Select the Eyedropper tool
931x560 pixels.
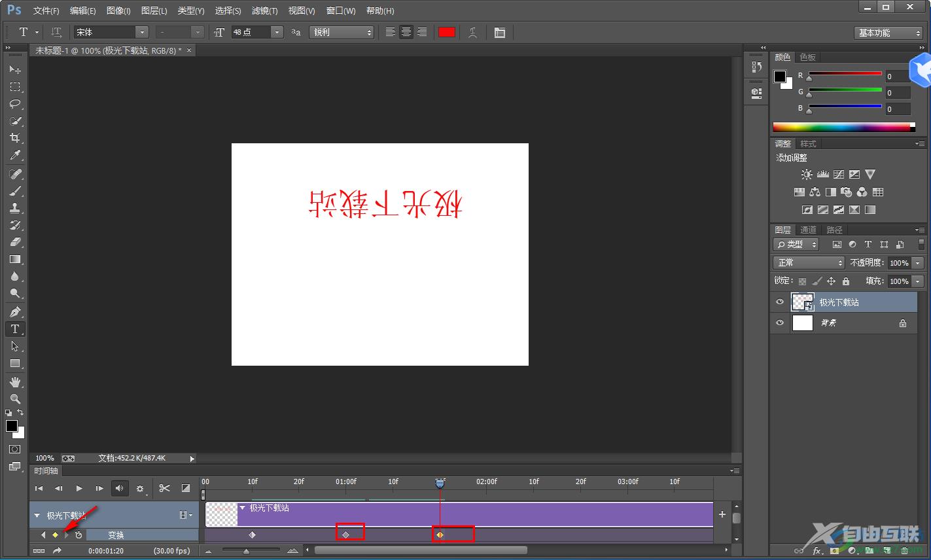tap(15, 155)
